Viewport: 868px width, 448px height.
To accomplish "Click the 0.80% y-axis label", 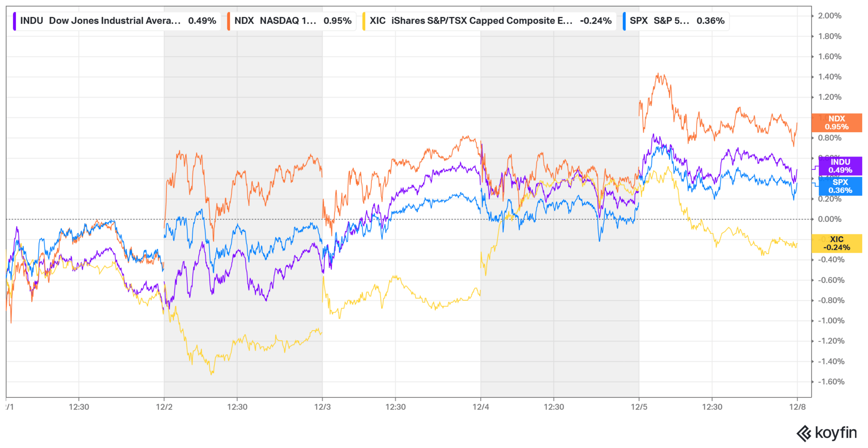I will tap(830, 138).
